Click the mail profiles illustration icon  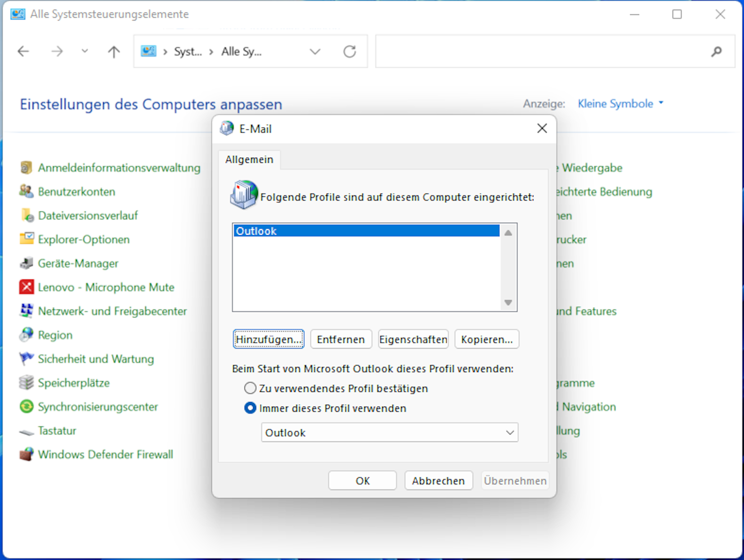coord(244,194)
